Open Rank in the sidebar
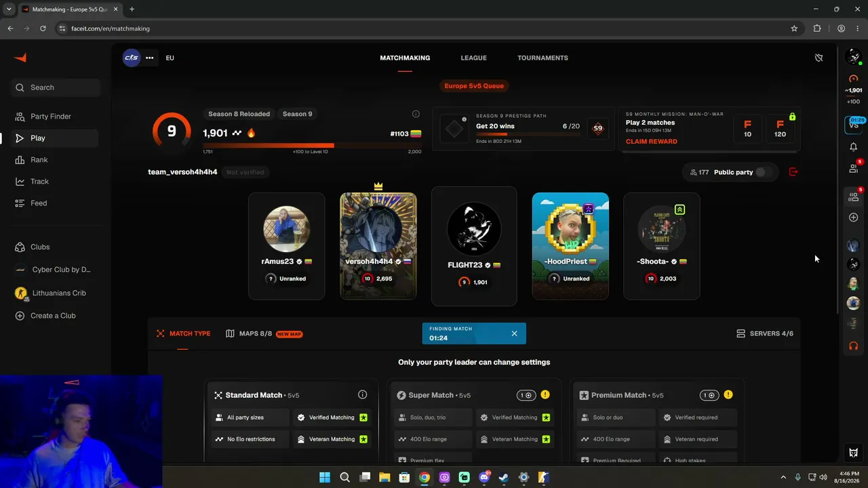The height and width of the screenshot is (488, 868). (56, 160)
